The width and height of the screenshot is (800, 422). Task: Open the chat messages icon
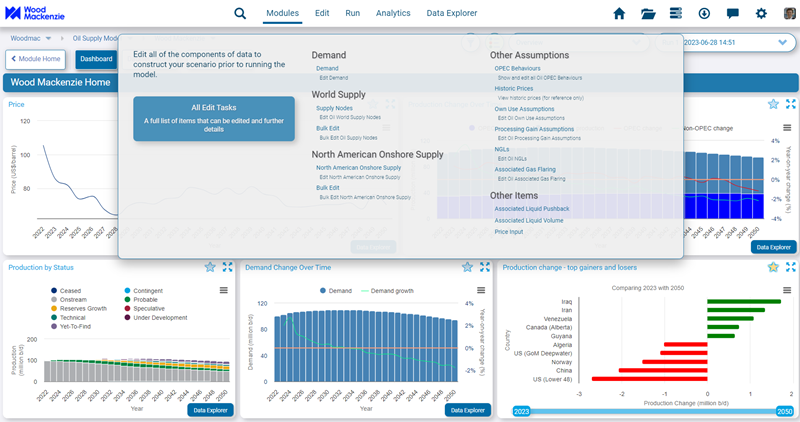tap(733, 14)
